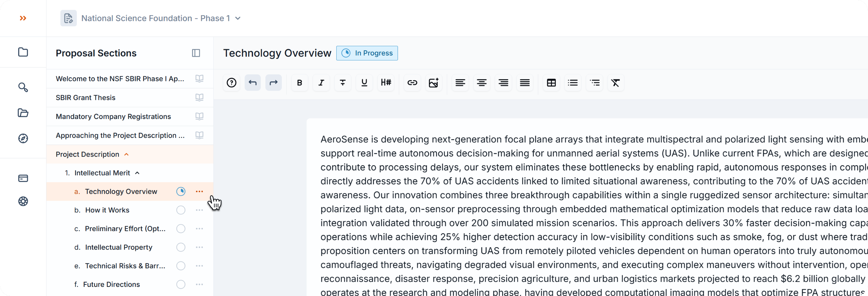Toggle status circle for Future Directions
Image resolution: width=868 pixels, height=296 pixels.
click(x=181, y=284)
